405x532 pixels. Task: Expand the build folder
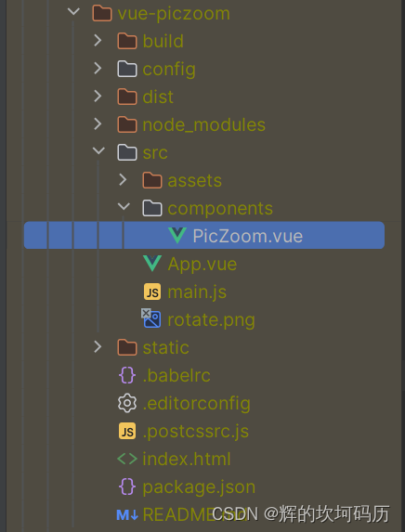coord(98,40)
